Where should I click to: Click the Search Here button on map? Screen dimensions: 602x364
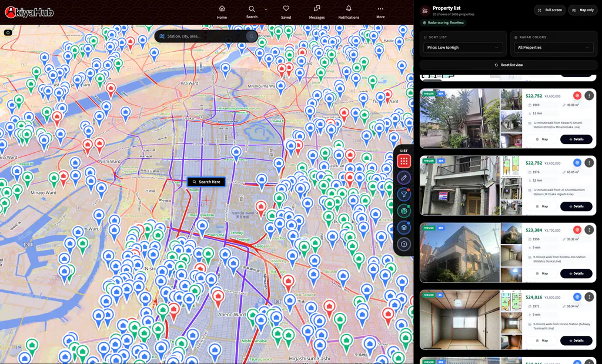[206, 182]
